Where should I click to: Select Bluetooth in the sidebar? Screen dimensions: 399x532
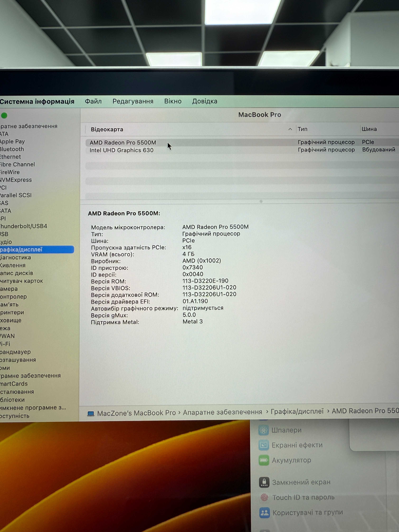point(12,149)
